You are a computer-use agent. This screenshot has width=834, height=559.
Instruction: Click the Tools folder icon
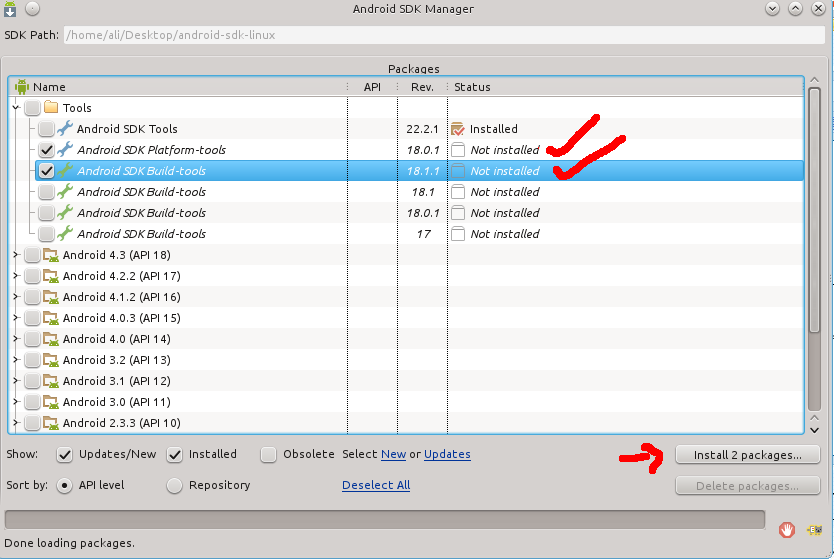[51, 107]
